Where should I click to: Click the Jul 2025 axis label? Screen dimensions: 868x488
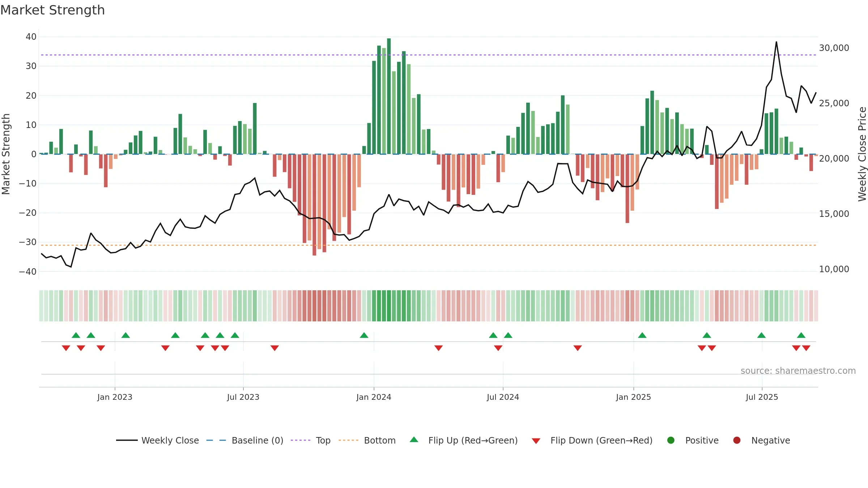[762, 397]
